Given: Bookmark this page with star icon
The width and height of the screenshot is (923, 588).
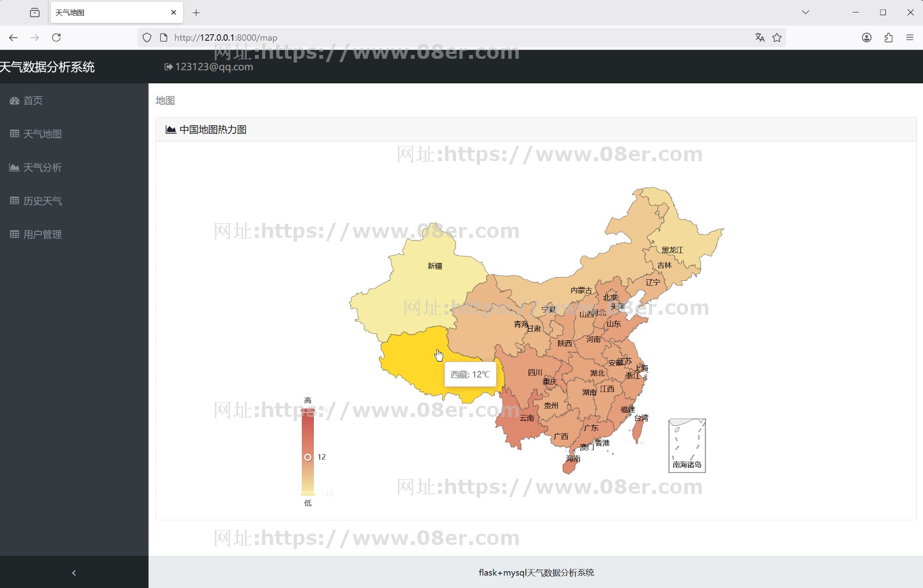Looking at the screenshot, I should (777, 38).
